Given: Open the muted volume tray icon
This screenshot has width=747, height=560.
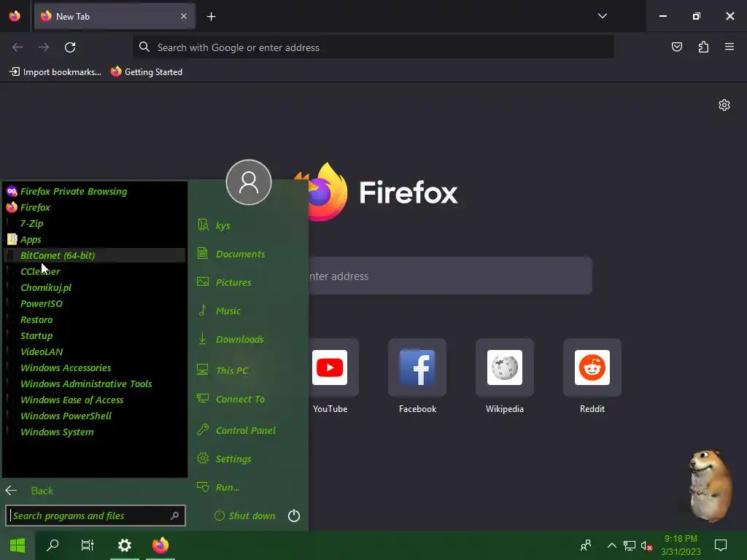Looking at the screenshot, I should (646, 545).
